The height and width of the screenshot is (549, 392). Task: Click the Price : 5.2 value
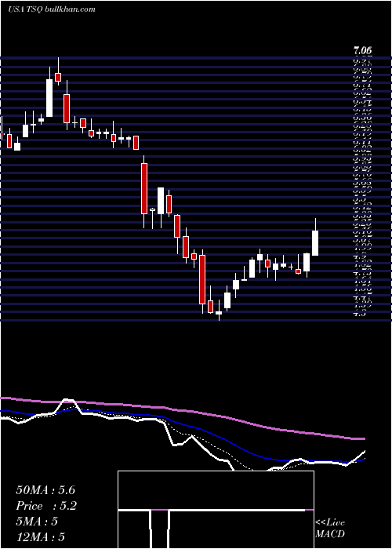pos(46,506)
